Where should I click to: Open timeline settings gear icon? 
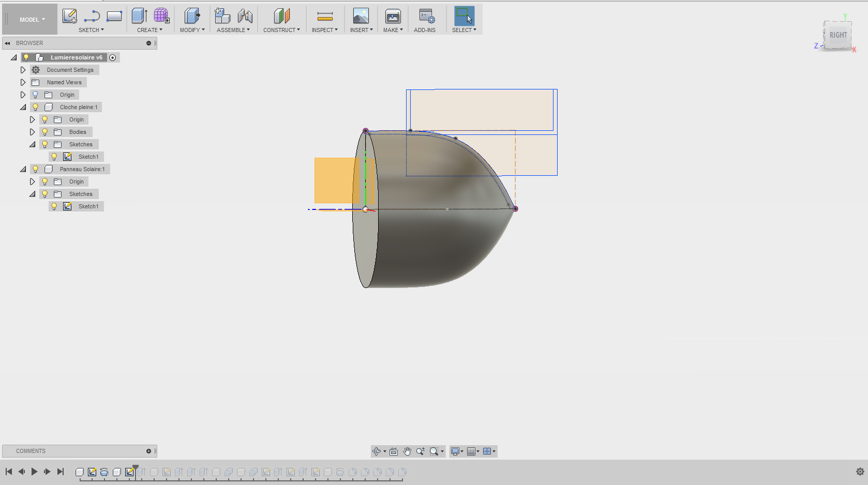pos(860,472)
